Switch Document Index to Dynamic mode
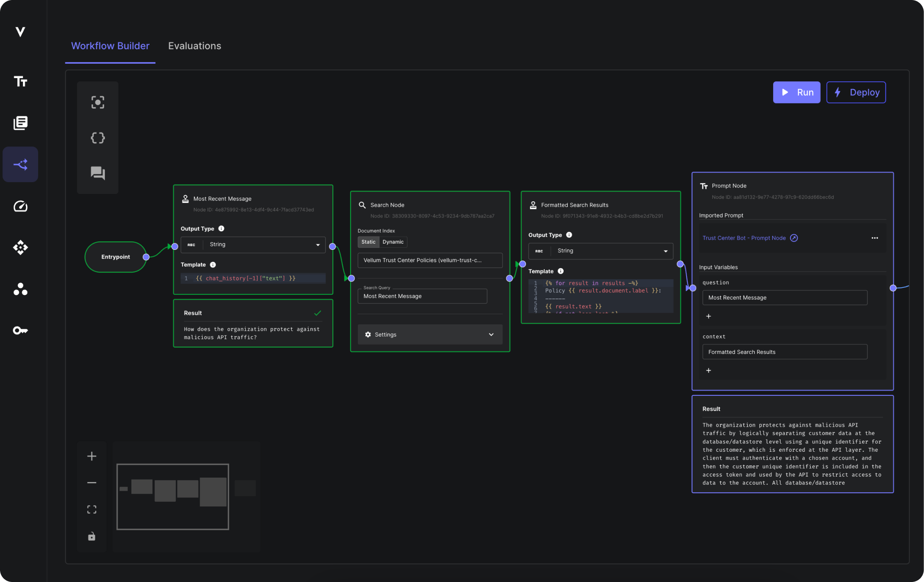 [x=393, y=242]
